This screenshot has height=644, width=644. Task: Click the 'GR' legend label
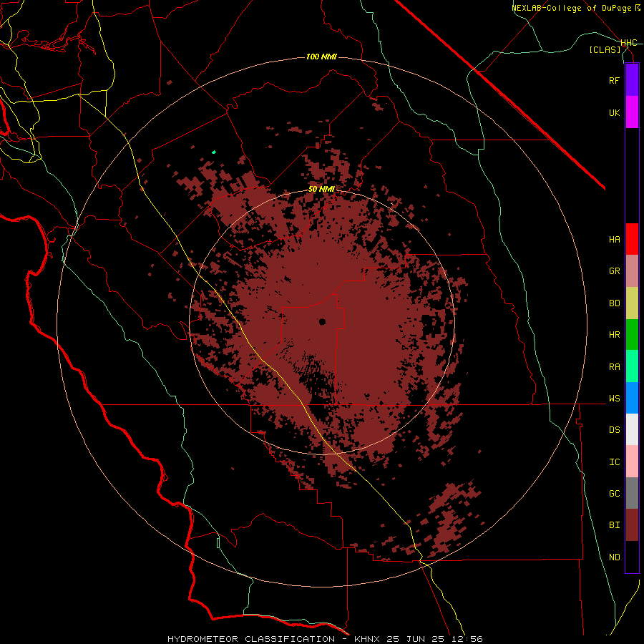[x=614, y=271]
